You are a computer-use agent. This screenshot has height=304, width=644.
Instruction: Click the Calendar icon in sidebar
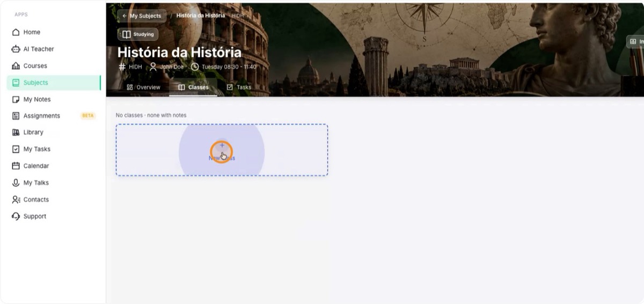coord(16,166)
